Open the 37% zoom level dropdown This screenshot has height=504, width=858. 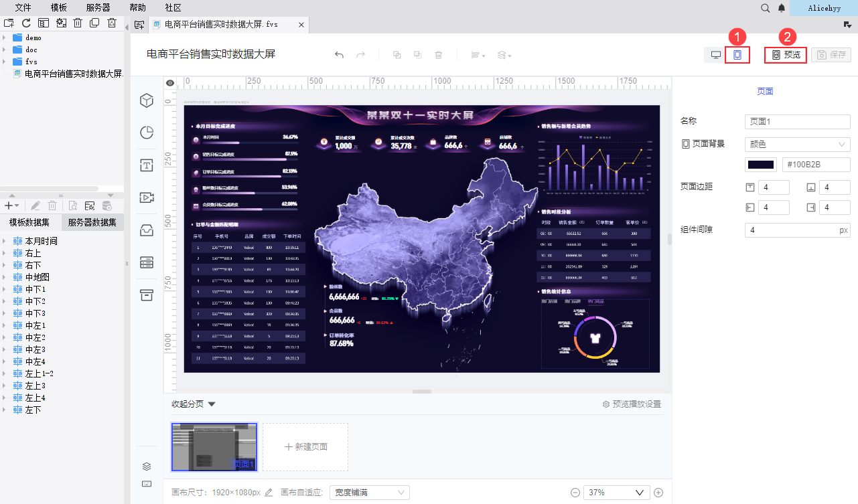click(616, 493)
